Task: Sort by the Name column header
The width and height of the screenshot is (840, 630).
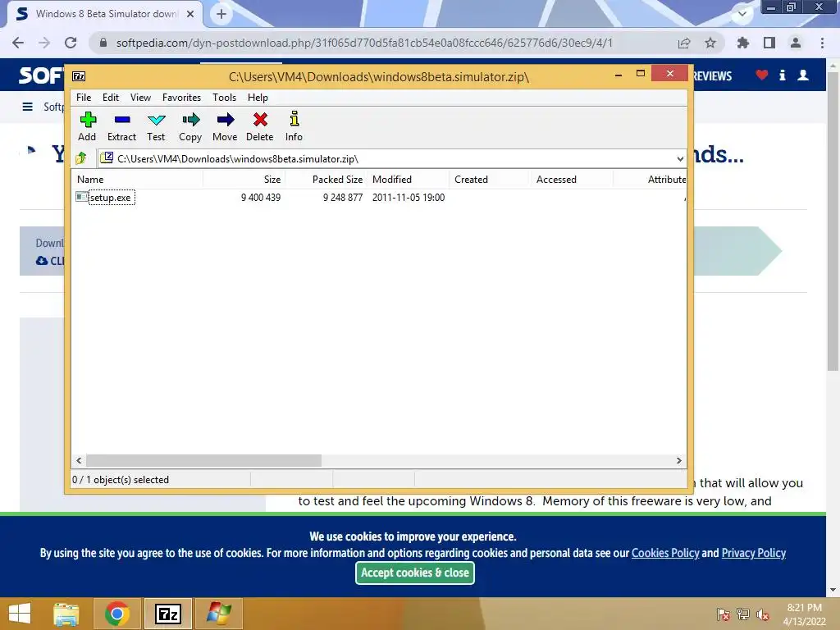Action: pyautogui.click(x=137, y=180)
